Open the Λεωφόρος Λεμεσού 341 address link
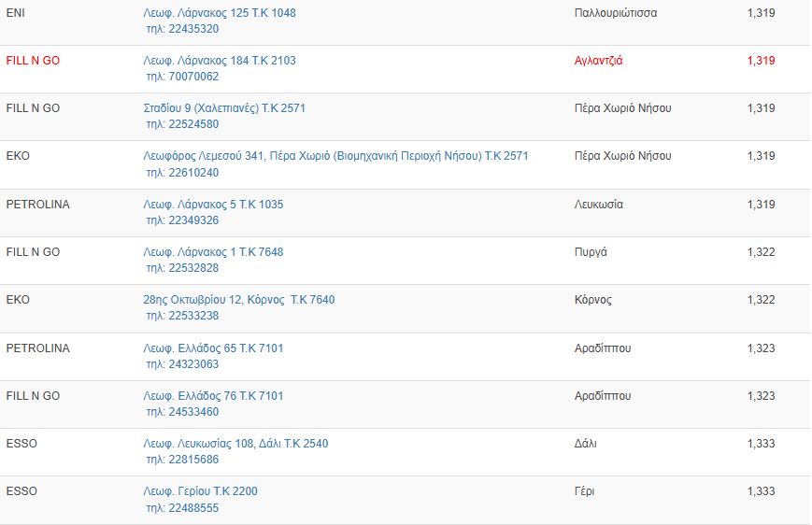 pyautogui.click(x=335, y=156)
